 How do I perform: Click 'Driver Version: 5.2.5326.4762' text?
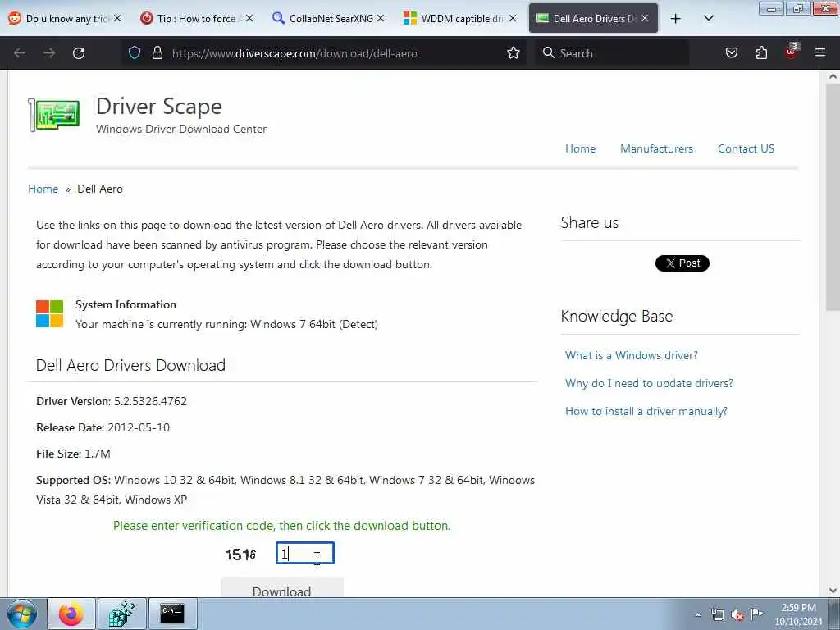[112, 401]
